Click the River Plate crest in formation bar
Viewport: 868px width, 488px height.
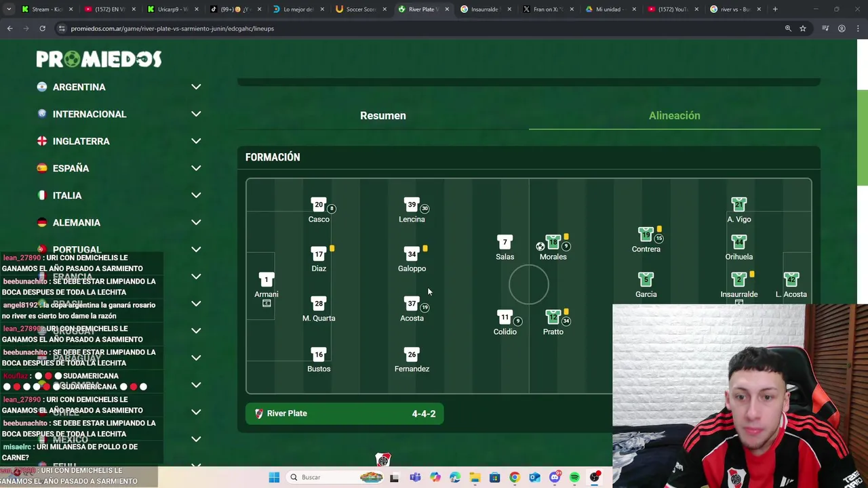pos(259,413)
